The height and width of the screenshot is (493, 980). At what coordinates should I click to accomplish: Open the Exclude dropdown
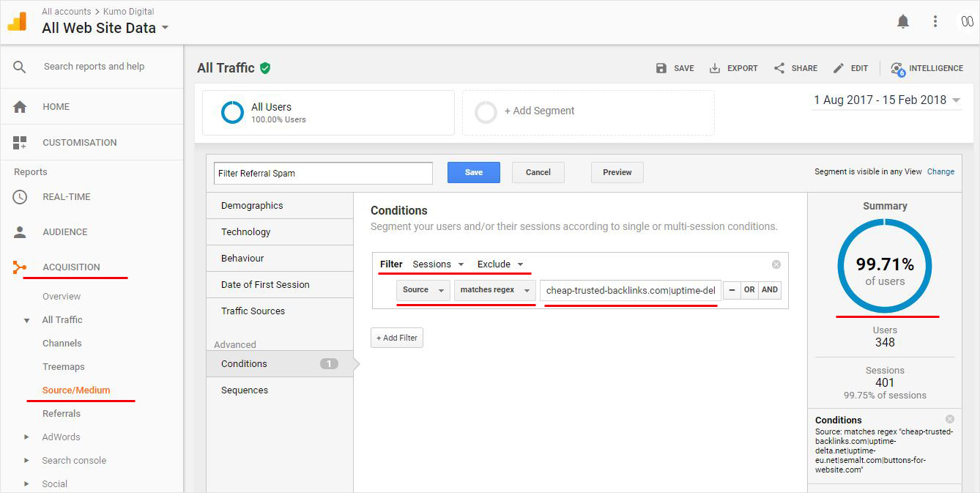(x=500, y=264)
